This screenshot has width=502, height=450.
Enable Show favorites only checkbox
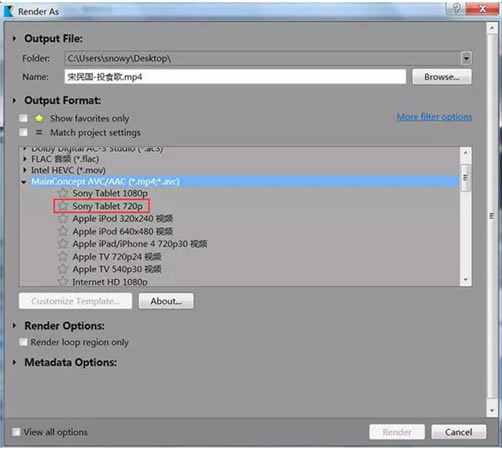(23, 118)
